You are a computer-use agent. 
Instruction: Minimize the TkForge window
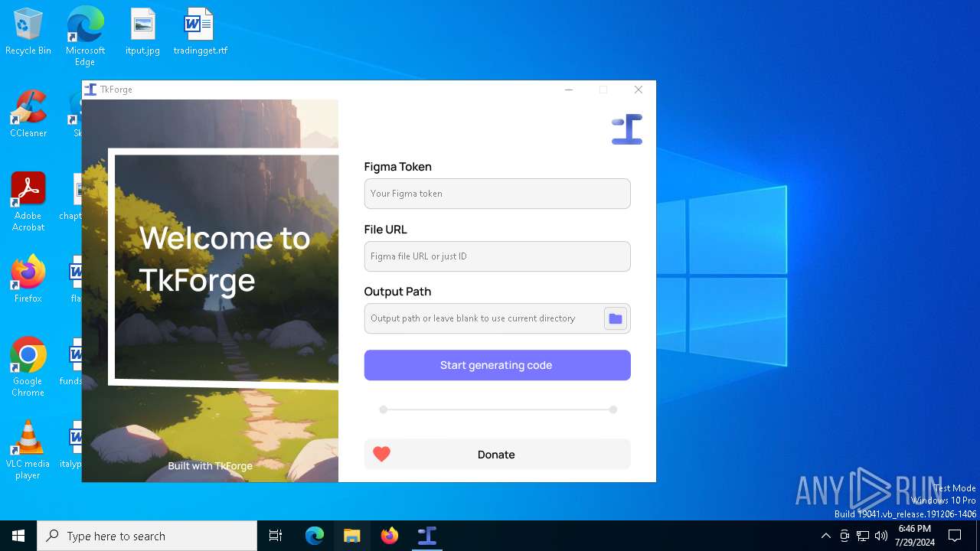tap(569, 90)
